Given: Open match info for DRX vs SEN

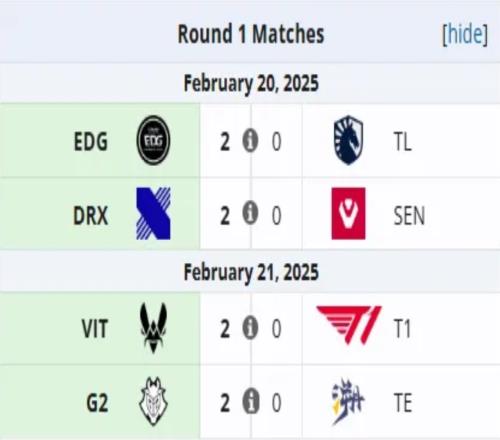Looking at the screenshot, I should (250, 213).
